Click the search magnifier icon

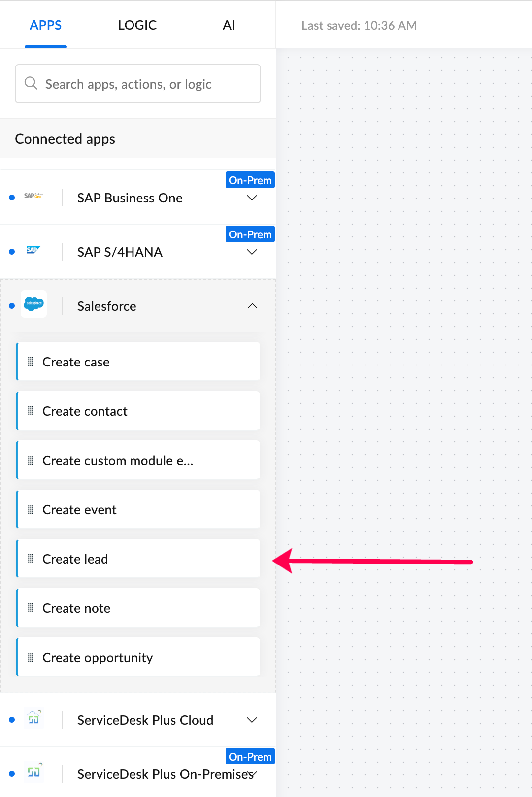point(31,83)
